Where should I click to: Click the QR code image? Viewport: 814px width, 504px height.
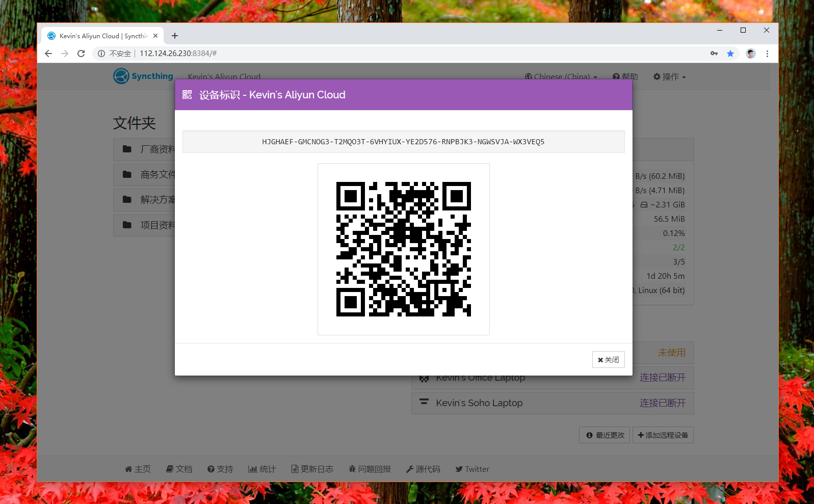coord(403,249)
